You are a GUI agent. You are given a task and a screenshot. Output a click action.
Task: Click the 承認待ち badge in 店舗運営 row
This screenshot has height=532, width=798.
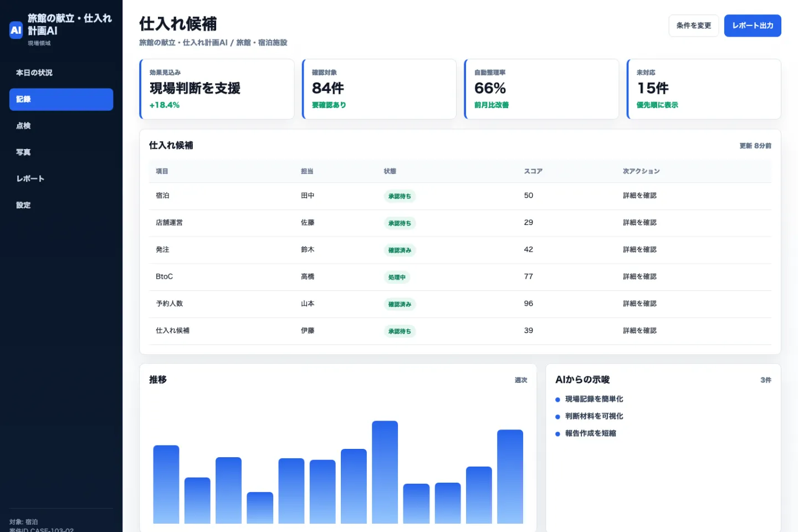tap(400, 223)
